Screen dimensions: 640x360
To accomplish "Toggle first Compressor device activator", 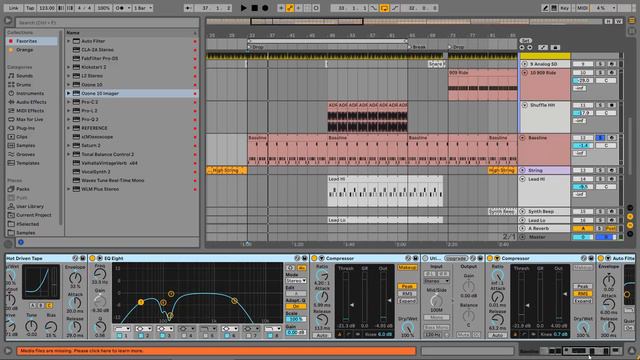I will click(314, 258).
